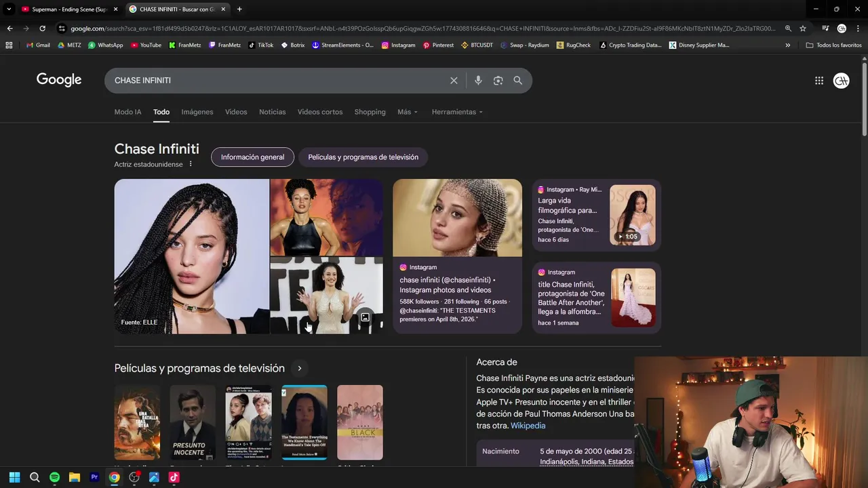Expand the Herramientas dropdown
Screen dimensions: 868x488
coord(457,112)
